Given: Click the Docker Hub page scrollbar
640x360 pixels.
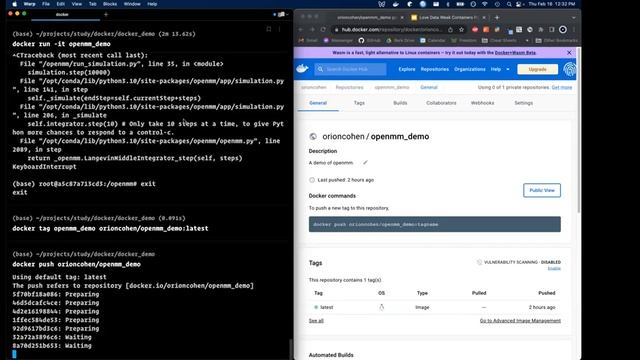Looking at the screenshot, I should pyautogui.click(x=579, y=131).
